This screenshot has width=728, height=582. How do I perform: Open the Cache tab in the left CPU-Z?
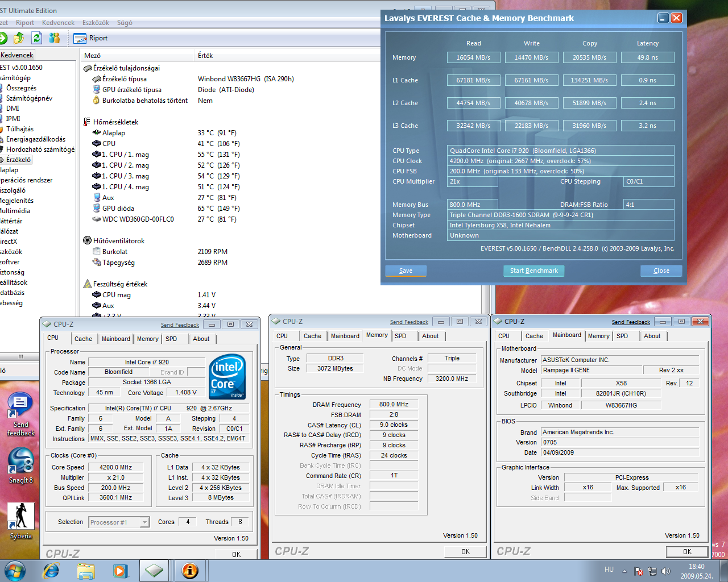click(x=83, y=339)
